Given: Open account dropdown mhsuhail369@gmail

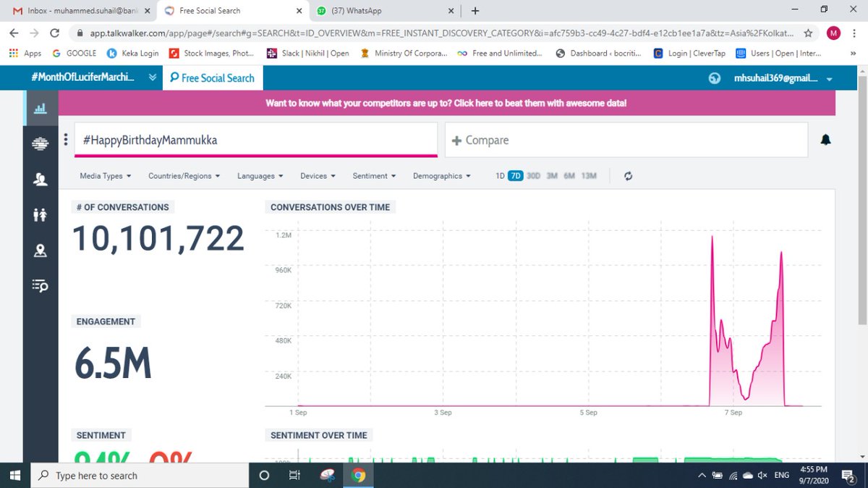Looking at the screenshot, I should pyautogui.click(x=783, y=78).
